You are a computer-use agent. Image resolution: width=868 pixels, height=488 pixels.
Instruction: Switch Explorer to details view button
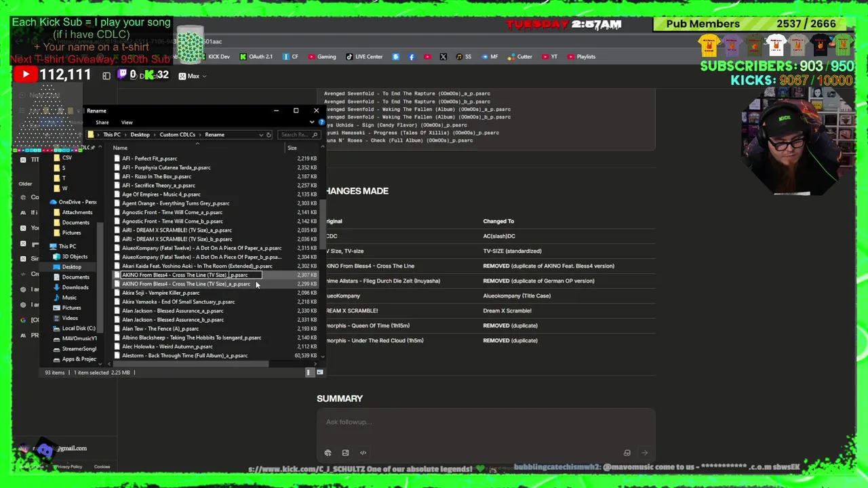click(x=309, y=372)
